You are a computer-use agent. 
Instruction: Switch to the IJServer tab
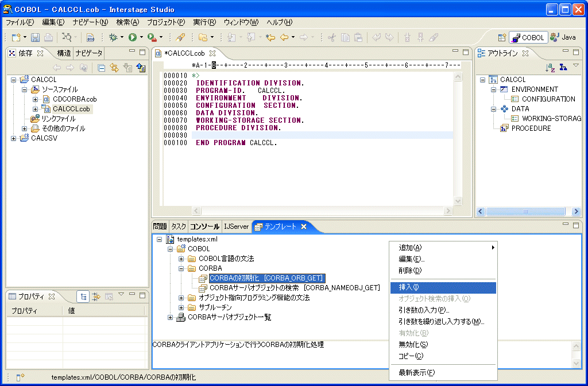click(x=236, y=227)
